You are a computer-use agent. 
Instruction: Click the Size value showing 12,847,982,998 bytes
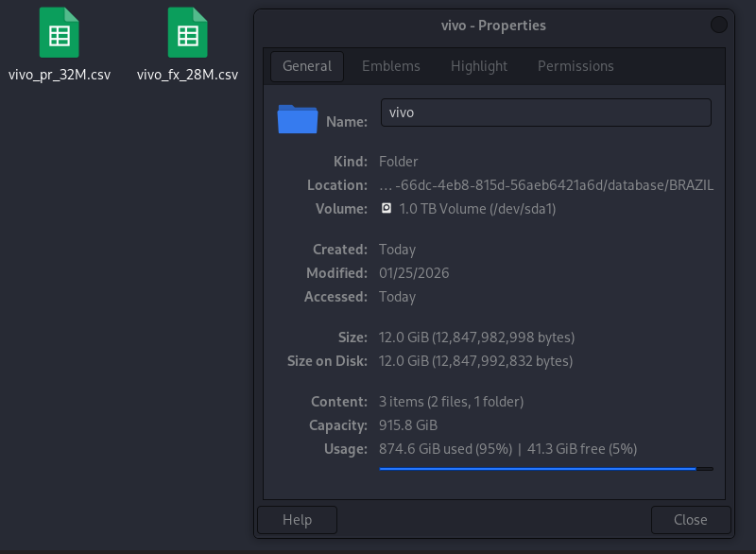pyautogui.click(x=477, y=338)
